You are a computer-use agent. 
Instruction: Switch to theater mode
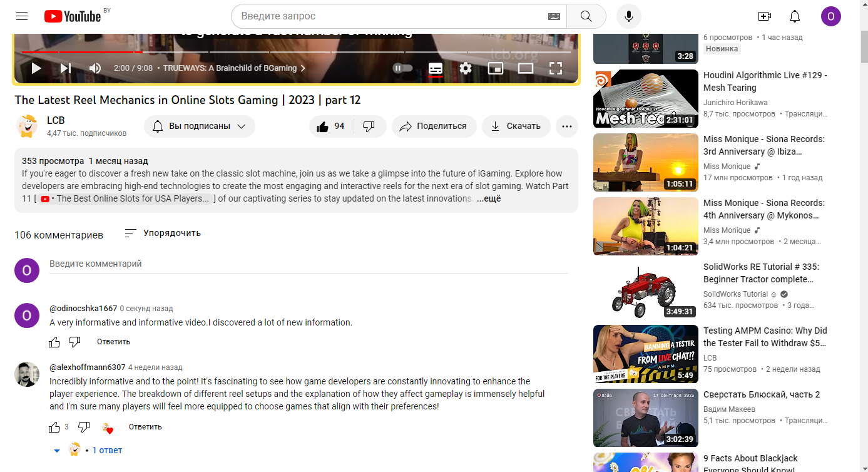526,68
